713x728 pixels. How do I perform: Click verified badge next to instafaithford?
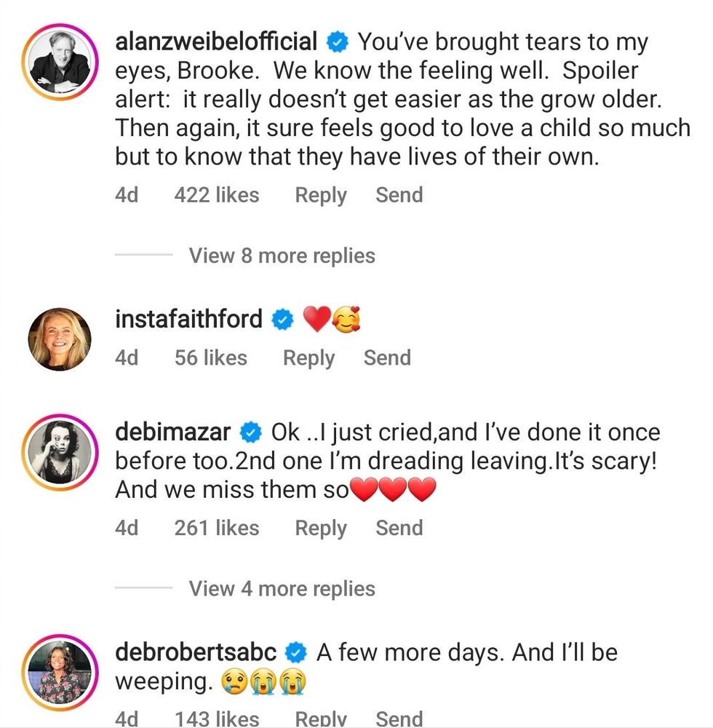282,319
